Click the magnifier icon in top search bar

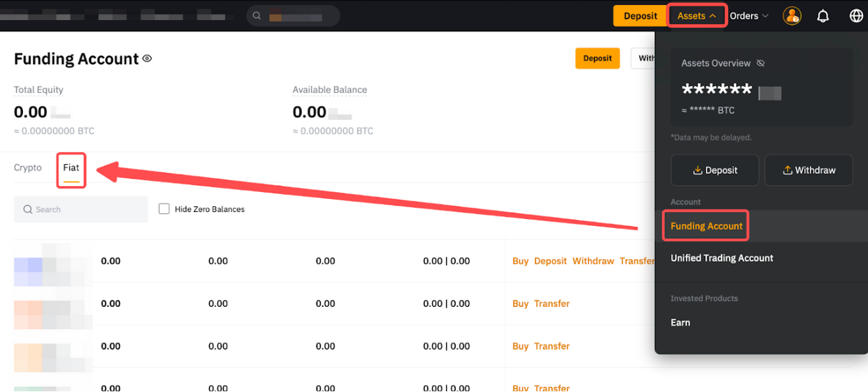click(x=258, y=16)
